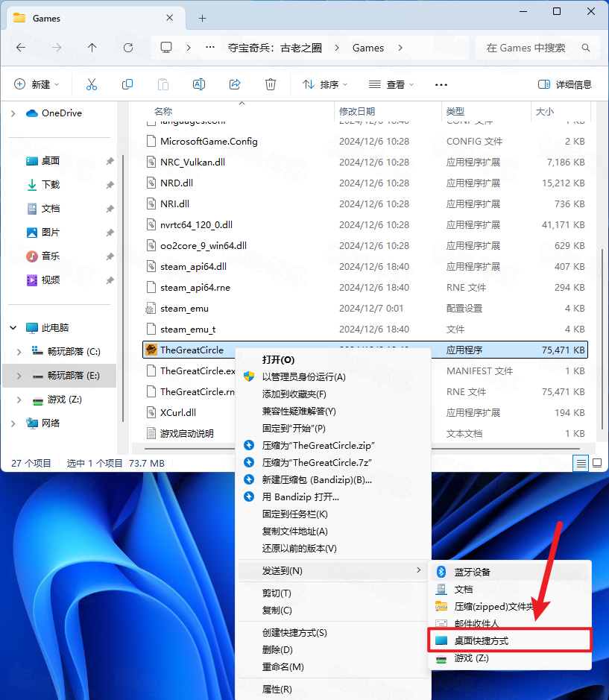Open the 新建 dropdown menu
The image size is (609, 700).
click(37, 84)
